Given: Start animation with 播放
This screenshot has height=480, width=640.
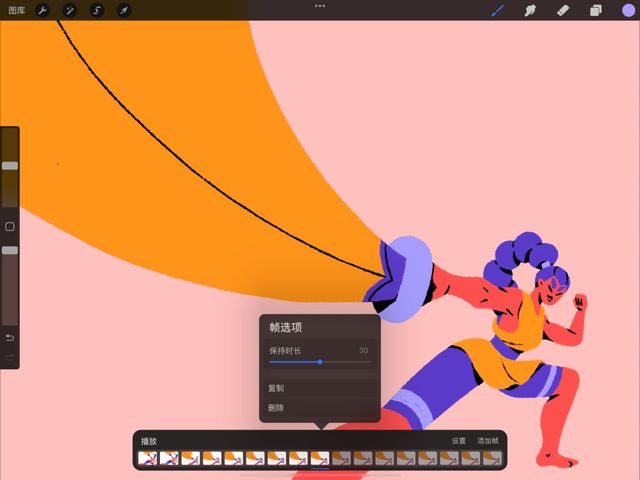Looking at the screenshot, I should point(149,441).
